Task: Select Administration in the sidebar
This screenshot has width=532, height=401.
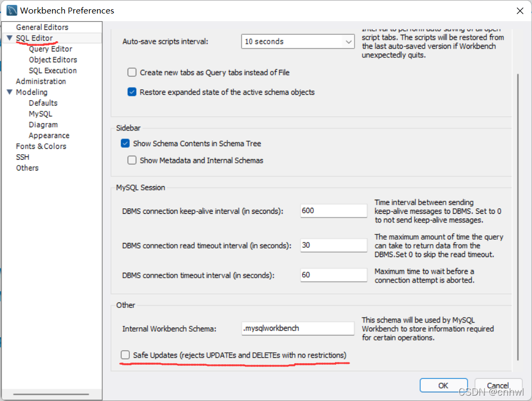Action: tap(41, 81)
